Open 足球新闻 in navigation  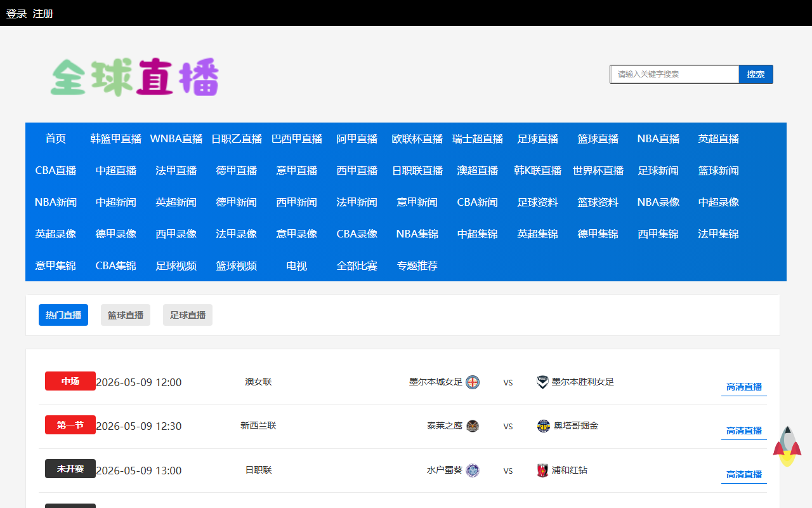(658, 170)
